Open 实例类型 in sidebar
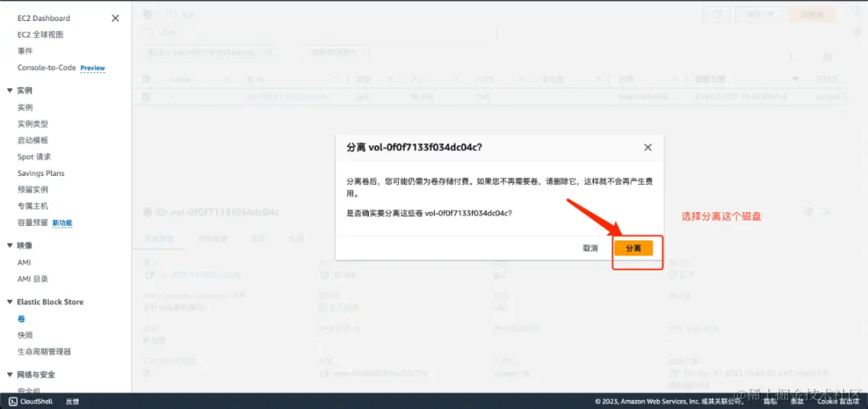The width and height of the screenshot is (868, 409). coord(33,124)
